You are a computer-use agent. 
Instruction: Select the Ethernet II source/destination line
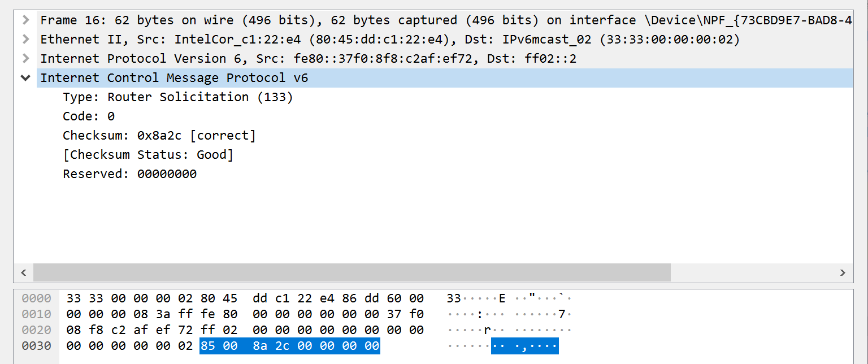coord(390,40)
